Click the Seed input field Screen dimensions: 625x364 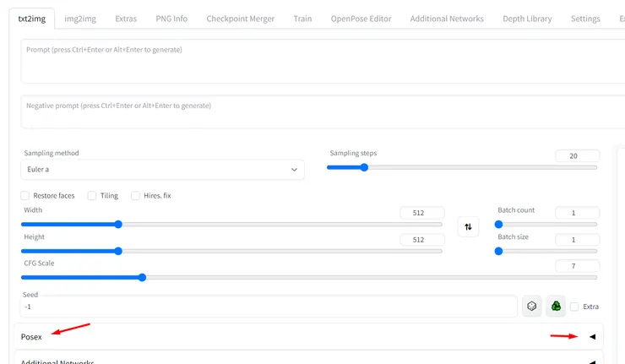pos(269,307)
